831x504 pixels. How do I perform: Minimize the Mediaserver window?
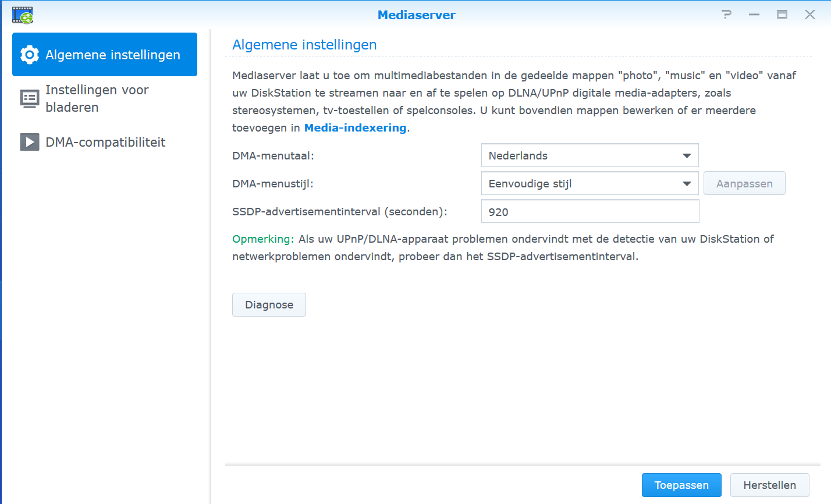[754, 15]
